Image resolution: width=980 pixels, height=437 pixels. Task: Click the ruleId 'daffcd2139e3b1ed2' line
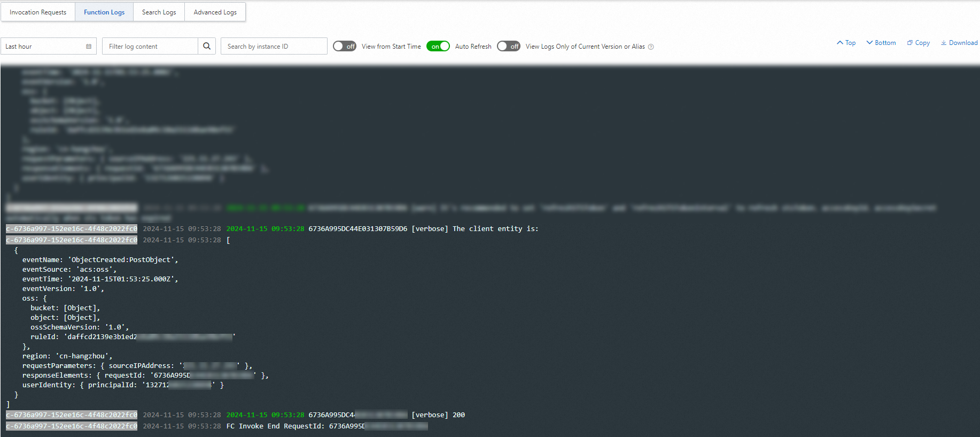pyautogui.click(x=133, y=337)
